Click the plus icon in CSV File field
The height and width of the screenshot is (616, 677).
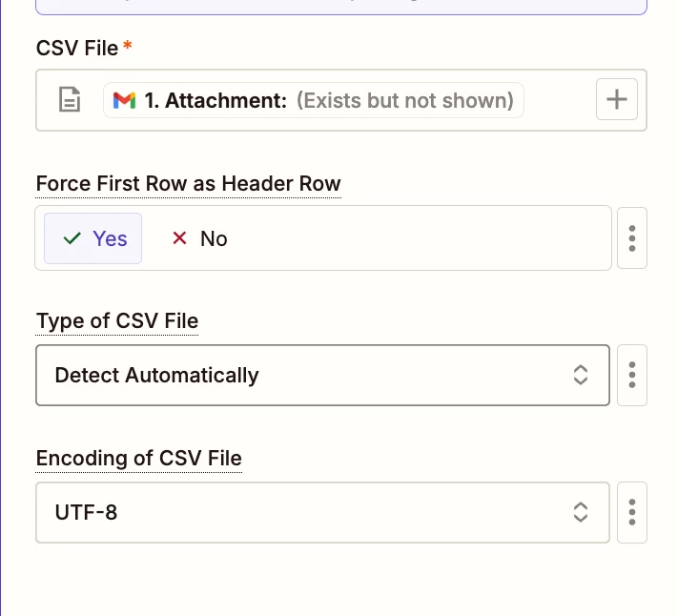[617, 99]
